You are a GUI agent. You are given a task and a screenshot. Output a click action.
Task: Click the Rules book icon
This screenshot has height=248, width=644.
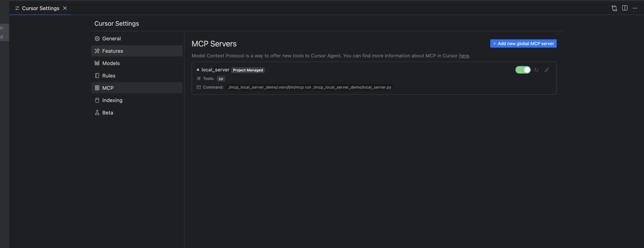[97, 76]
